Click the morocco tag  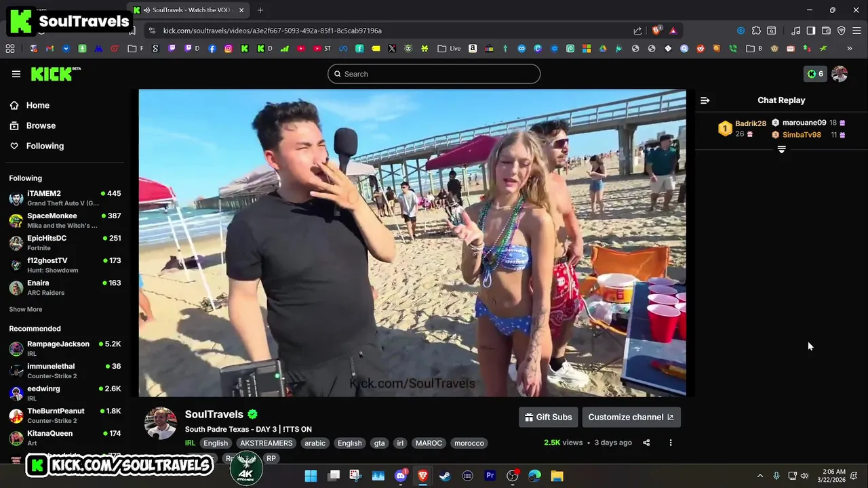click(469, 443)
